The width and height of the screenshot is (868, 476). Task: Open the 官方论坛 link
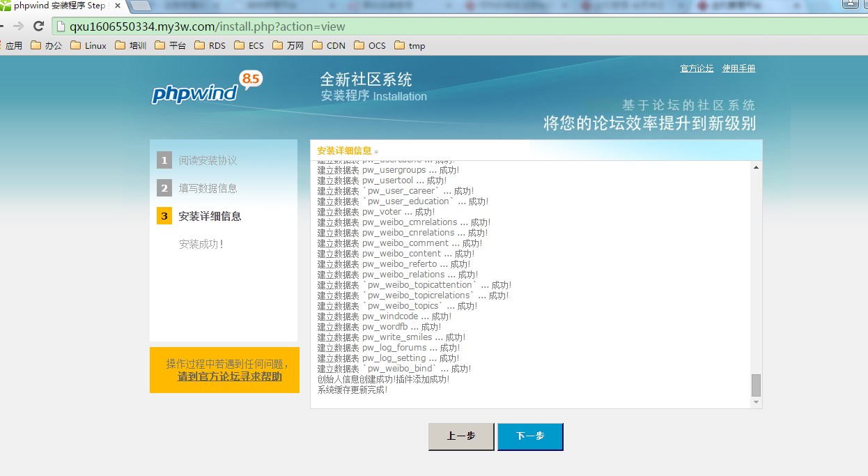[697, 68]
